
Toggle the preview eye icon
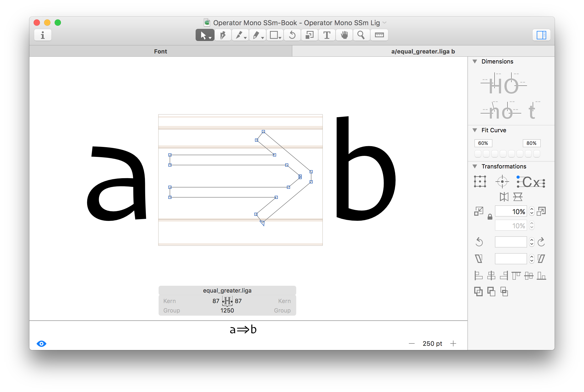pyautogui.click(x=41, y=344)
